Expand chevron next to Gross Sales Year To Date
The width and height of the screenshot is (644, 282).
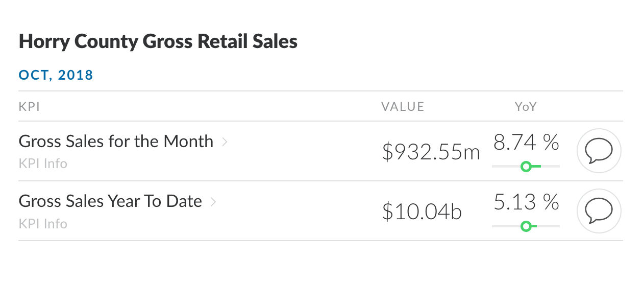pos(213,202)
